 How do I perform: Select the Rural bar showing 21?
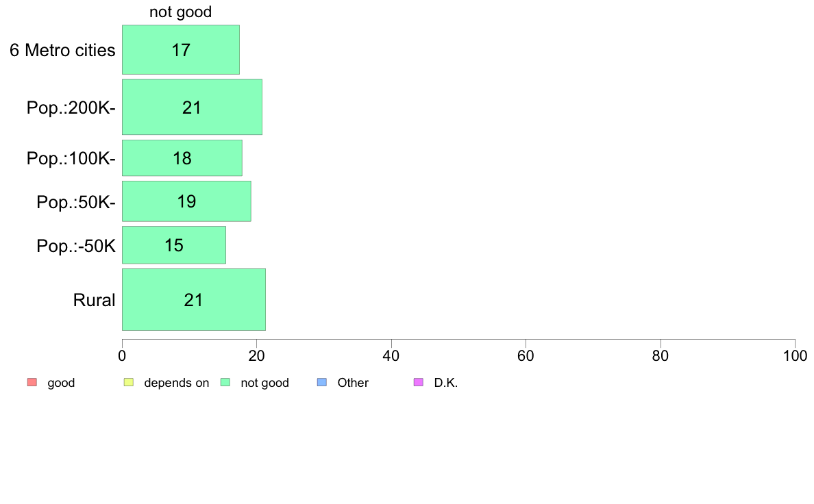coord(194,299)
